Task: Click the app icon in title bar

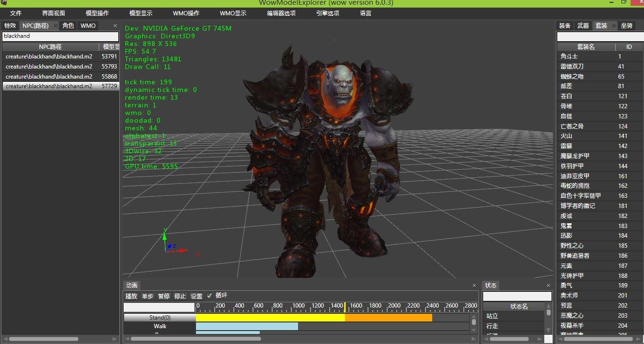Action: click(4, 2)
